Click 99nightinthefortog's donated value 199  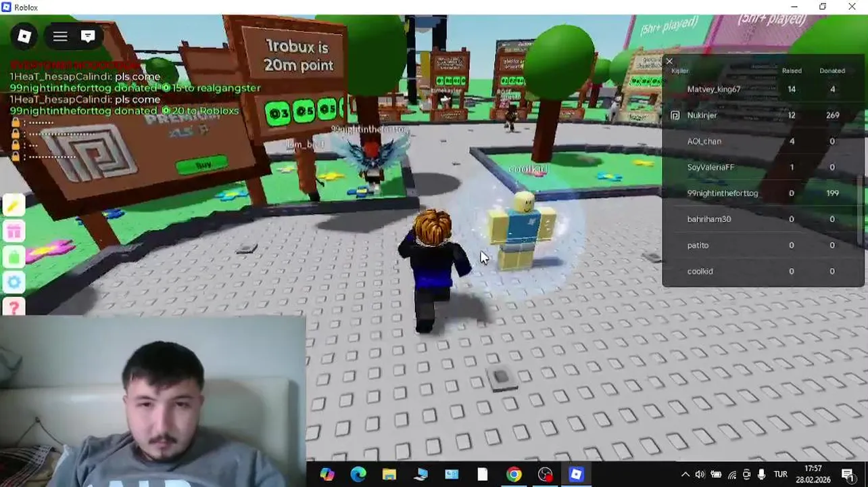click(x=832, y=193)
